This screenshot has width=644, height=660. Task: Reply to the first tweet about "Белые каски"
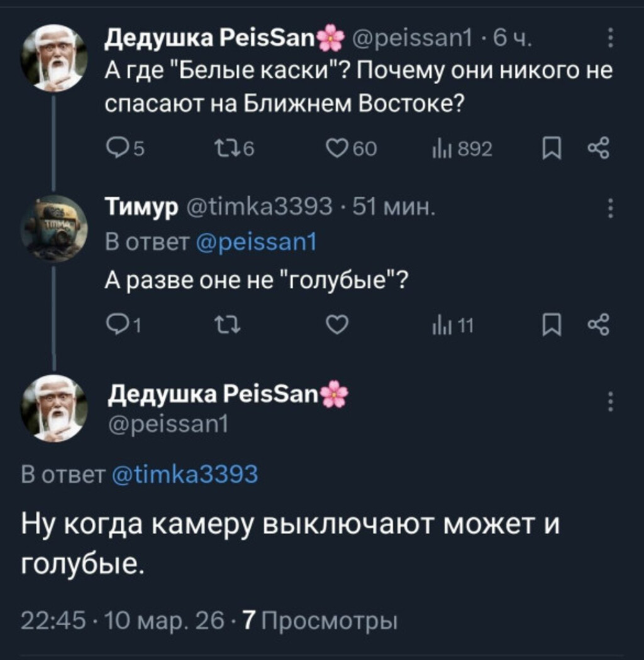[x=117, y=149]
